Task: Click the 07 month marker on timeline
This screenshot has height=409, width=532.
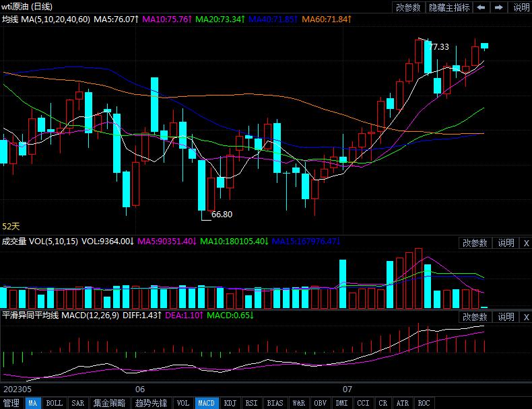Action: pyautogui.click(x=347, y=389)
